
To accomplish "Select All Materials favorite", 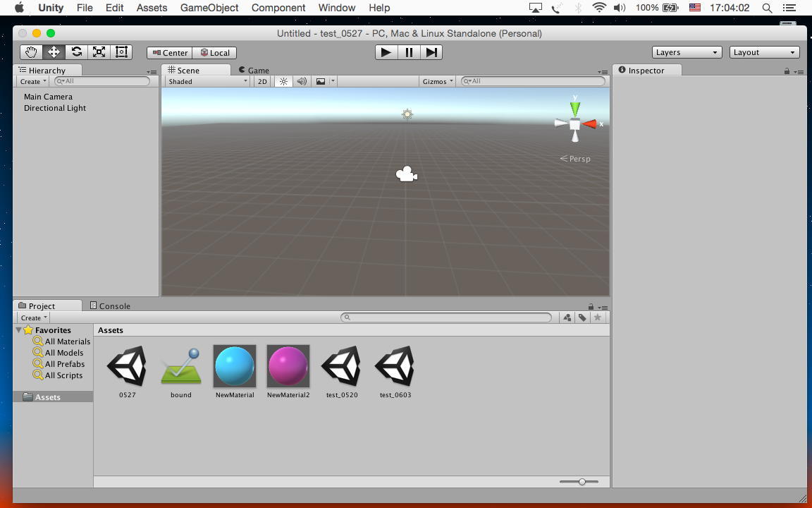I will (x=61, y=341).
